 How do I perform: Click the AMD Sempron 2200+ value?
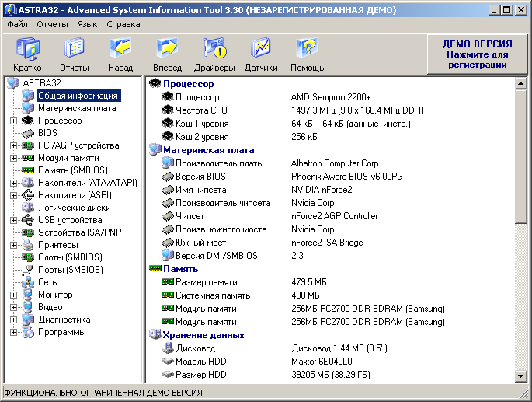[331, 97]
